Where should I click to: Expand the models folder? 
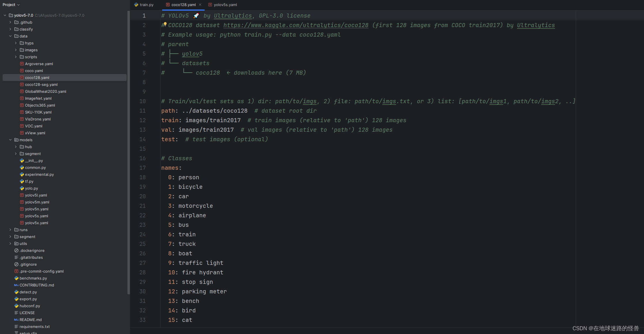pos(10,140)
